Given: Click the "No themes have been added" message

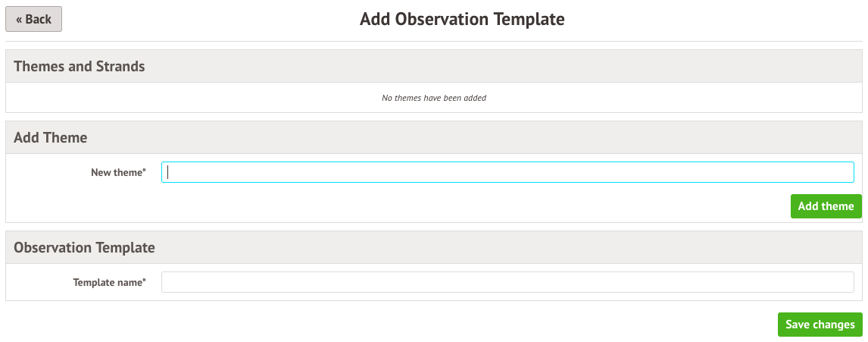Looking at the screenshot, I should 434,98.
